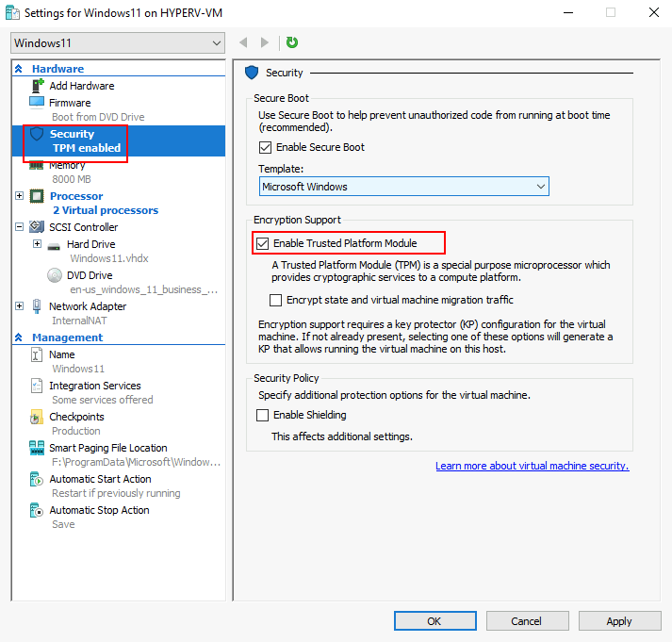Screen dimensions: 672x642
Task: Select the Name management icon
Action: [37, 354]
